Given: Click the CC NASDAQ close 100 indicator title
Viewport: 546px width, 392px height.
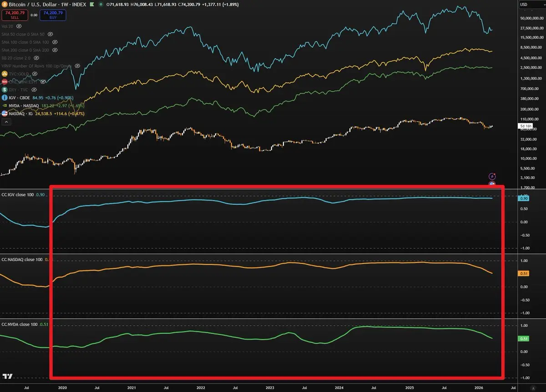Looking at the screenshot, I should 22,259.
